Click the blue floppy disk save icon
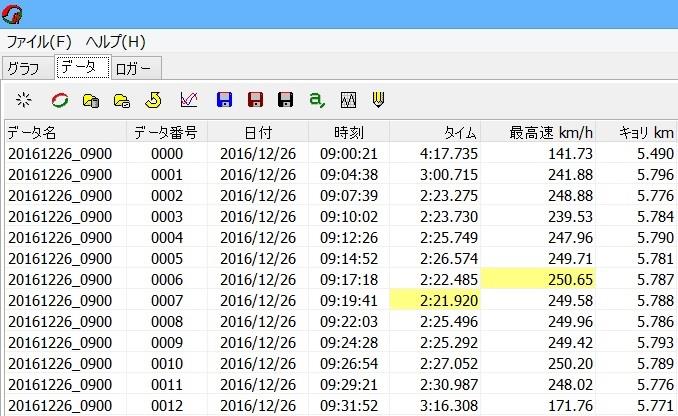The width and height of the screenshot is (678, 416). click(224, 100)
